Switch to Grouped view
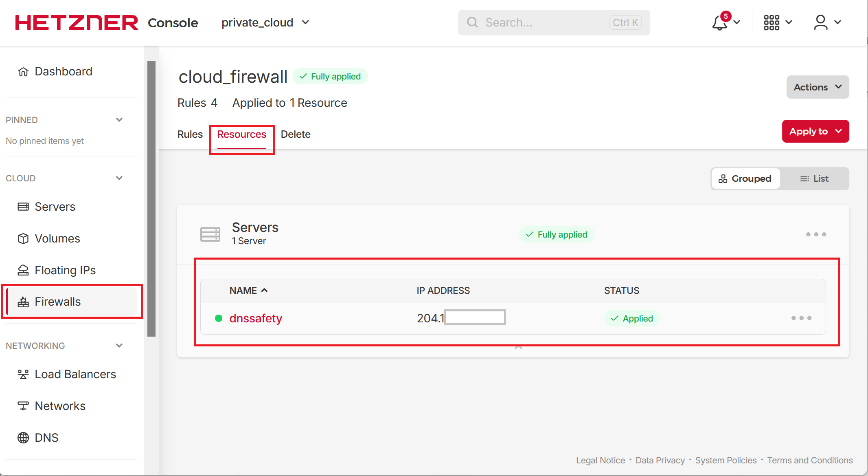Image resolution: width=868 pixels, height=476 pixels. 745,178
